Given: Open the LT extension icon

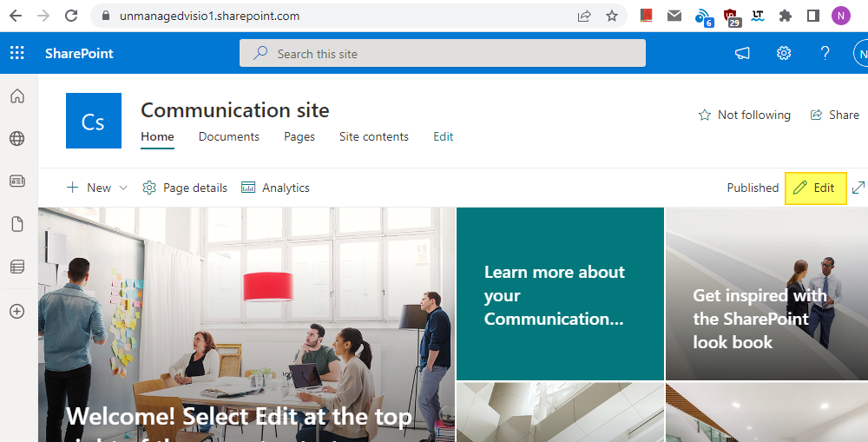Looking at the screenshot, I should coord(758,16).
